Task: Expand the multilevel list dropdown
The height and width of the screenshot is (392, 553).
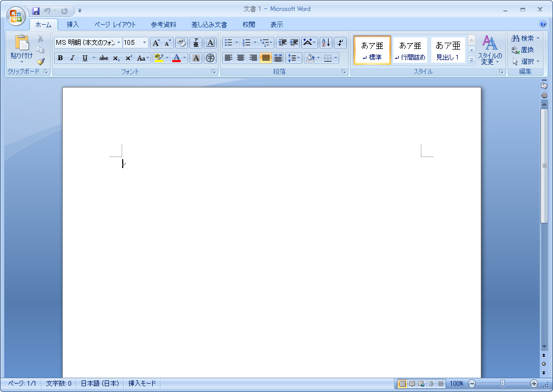Action: click(271, 43)
